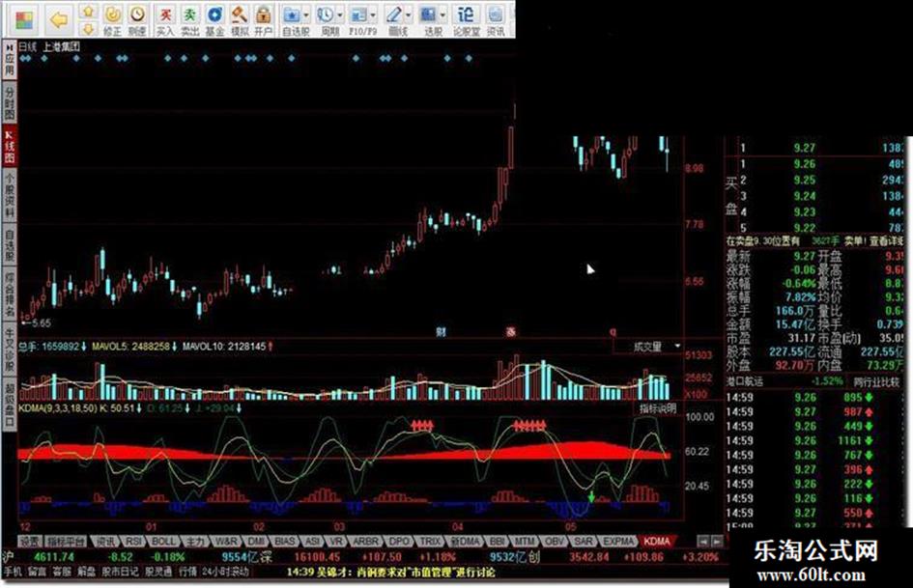Click the 24小时滚动 news button
The image size is (913, 588).
click(226, 573)
